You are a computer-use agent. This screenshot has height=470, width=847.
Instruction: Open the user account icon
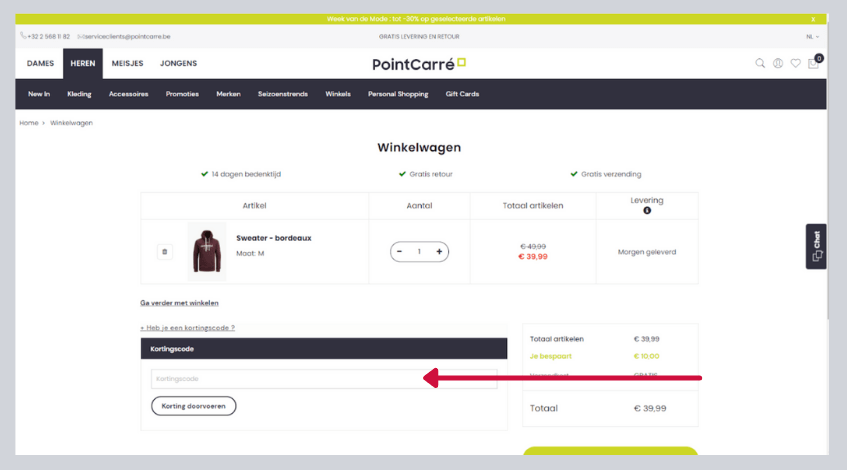pos(778,63)
